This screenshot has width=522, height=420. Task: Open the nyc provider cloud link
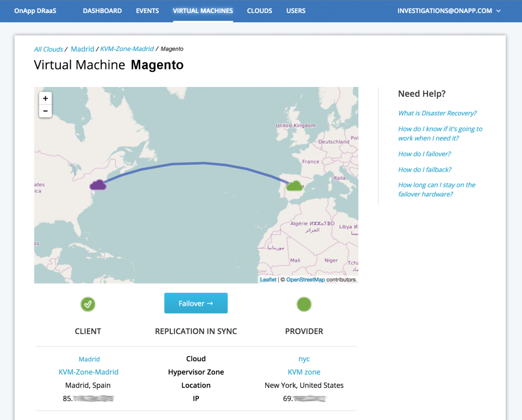point(304,359)
